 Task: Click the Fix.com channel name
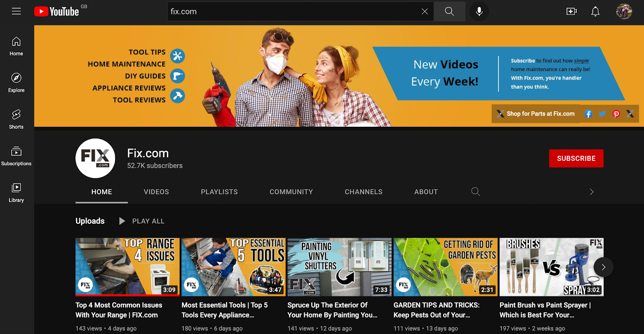[x=148, y=153]
